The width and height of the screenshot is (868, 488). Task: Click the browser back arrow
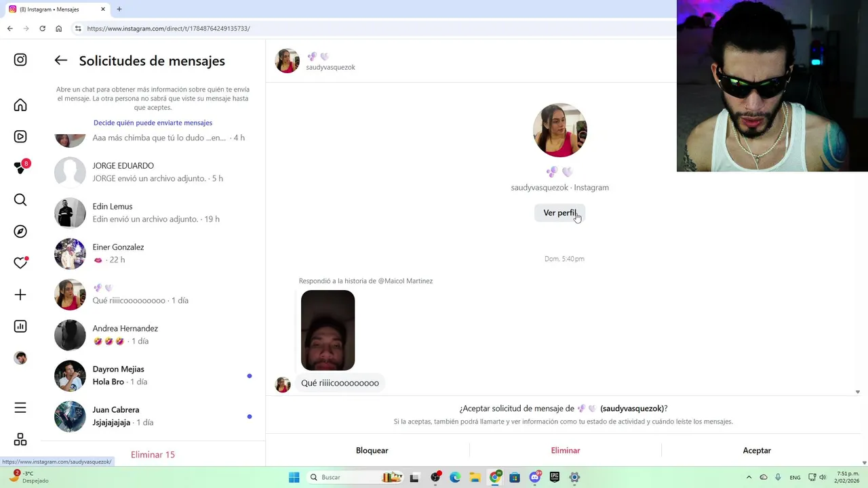click(9, 28)
